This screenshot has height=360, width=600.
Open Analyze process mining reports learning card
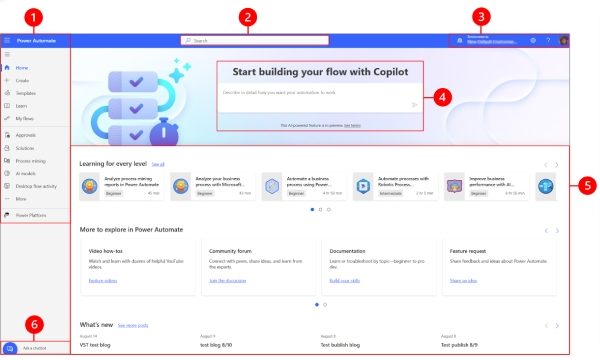(122, 186)
